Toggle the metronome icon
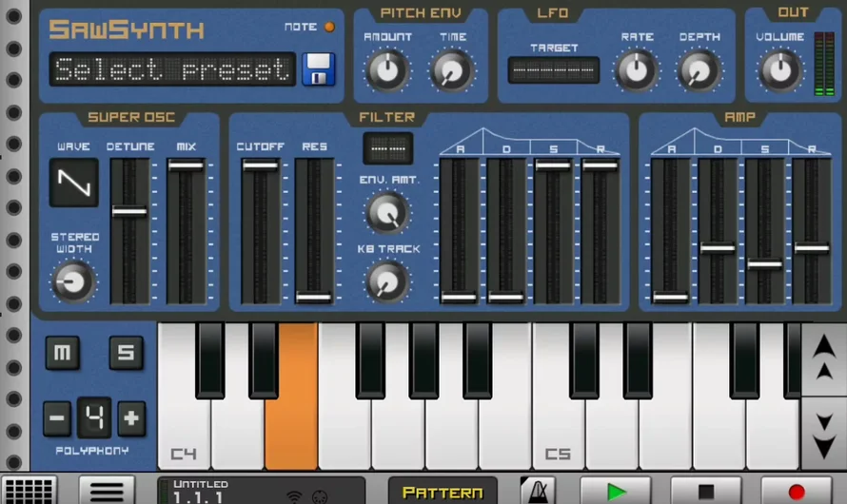847x504 pixels. coord(538,491)
